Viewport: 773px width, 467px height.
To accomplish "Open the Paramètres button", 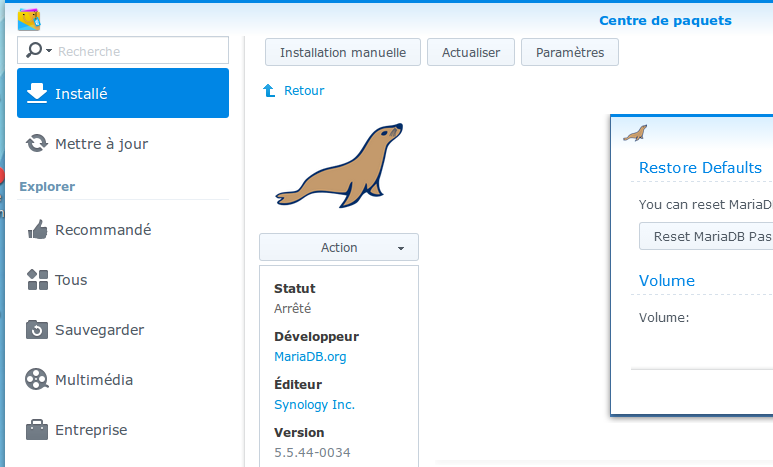I will (570, 52).
